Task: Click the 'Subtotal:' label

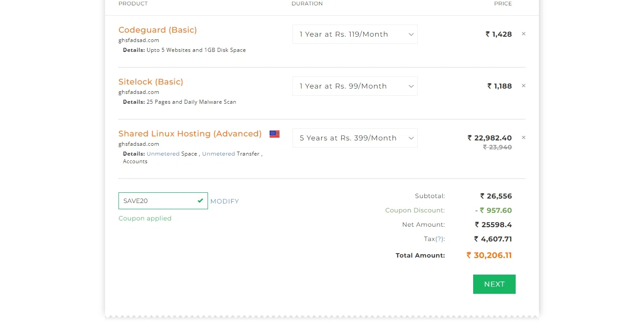Action: pos(430,196)
